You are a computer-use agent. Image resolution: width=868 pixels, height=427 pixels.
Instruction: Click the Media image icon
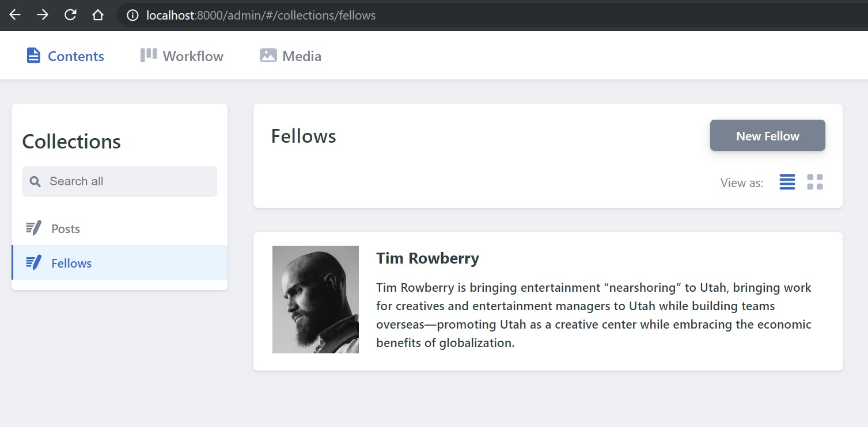point(268,55)
